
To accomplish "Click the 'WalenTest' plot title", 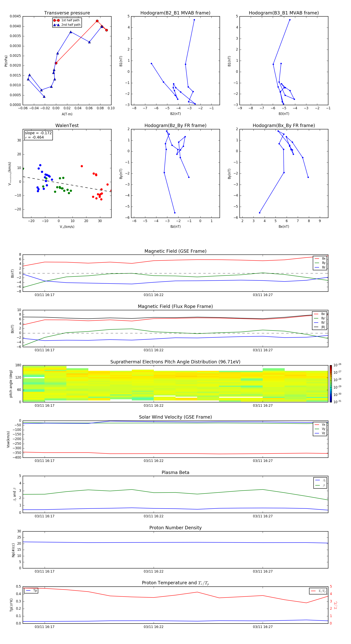I will [67, 125].
